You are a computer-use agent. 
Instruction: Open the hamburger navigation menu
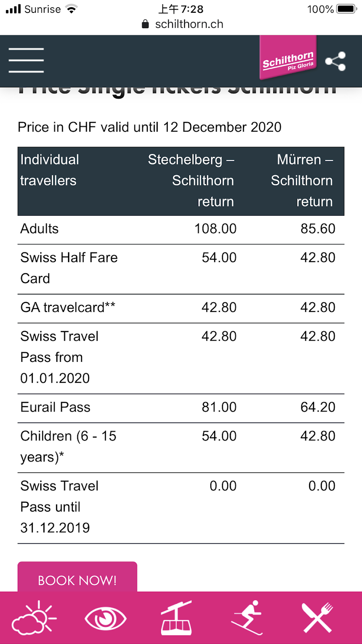coord(26,60)
